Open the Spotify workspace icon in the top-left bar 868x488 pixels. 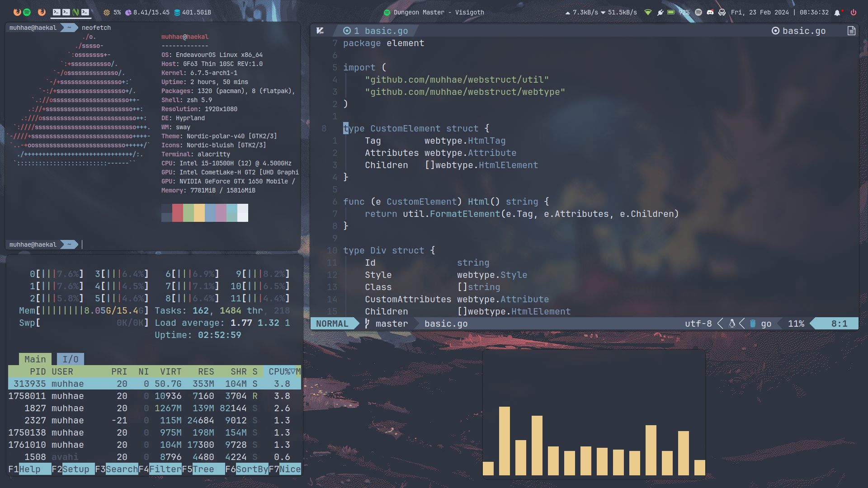27,12
